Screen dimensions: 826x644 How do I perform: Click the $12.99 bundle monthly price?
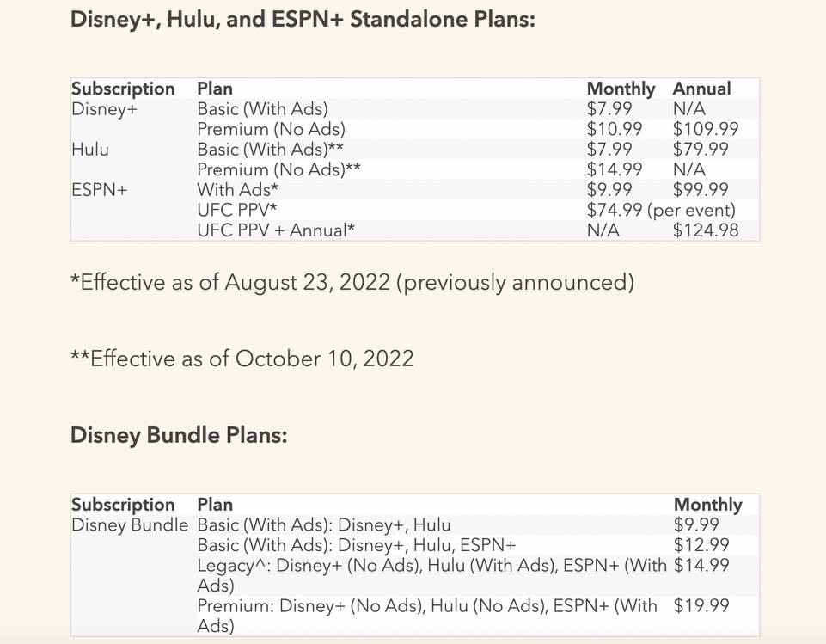701,545
